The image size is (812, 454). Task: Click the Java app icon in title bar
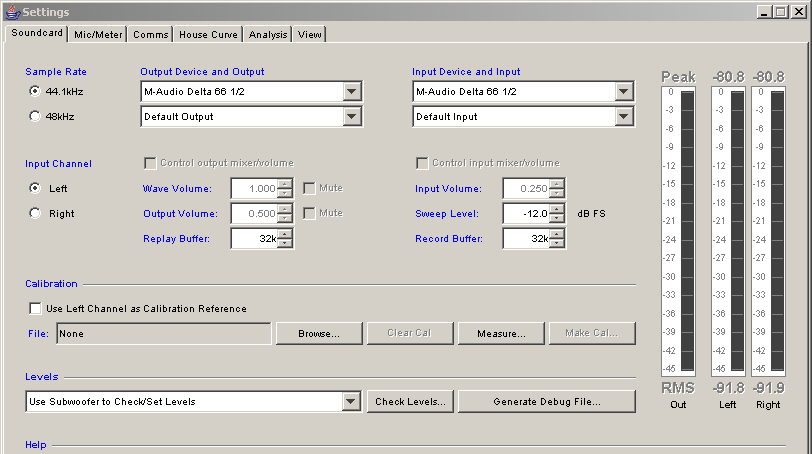(11, 11)
